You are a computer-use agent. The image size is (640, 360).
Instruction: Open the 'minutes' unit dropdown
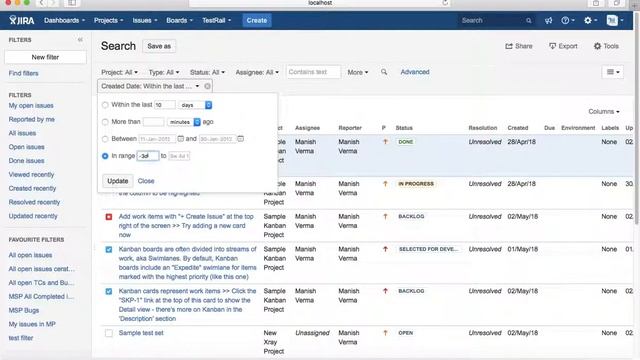(x=184, y=122)
